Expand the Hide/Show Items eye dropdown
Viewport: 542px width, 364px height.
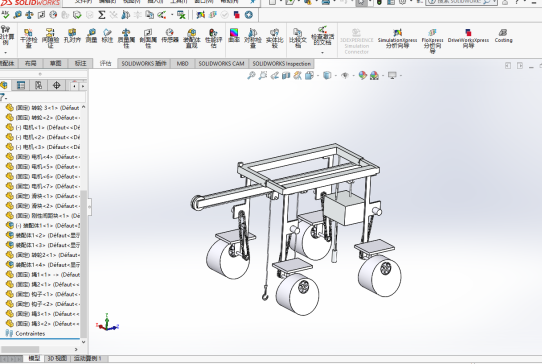pos(354,75)
